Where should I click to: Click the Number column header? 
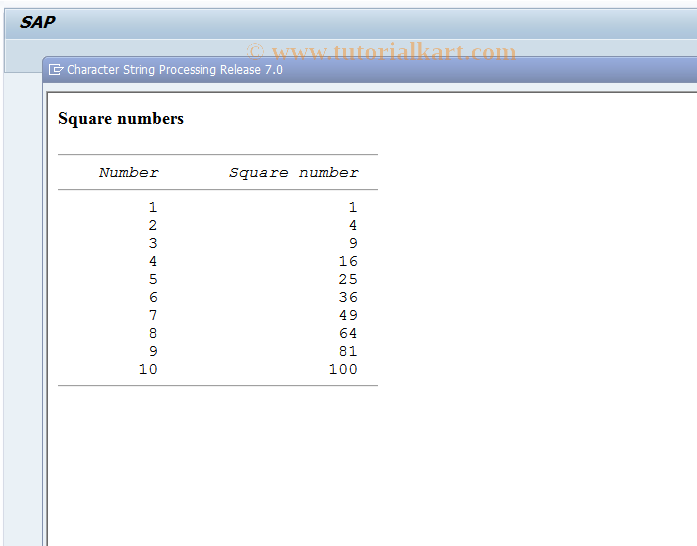(129, 173)
